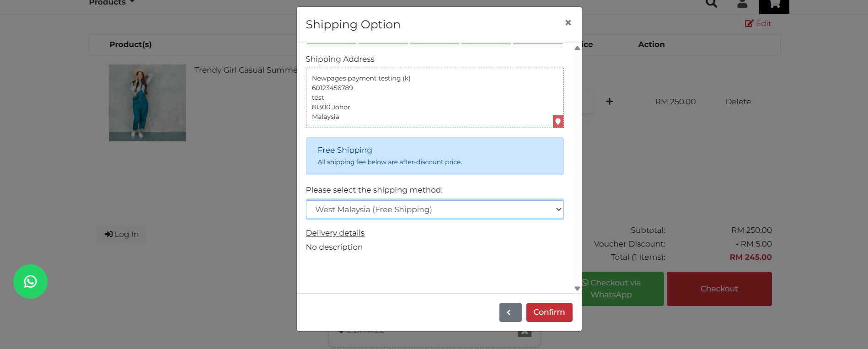Expand the Products menu
Image resolution: width=868 pixels, height=349 pixels.
[112, 2]
